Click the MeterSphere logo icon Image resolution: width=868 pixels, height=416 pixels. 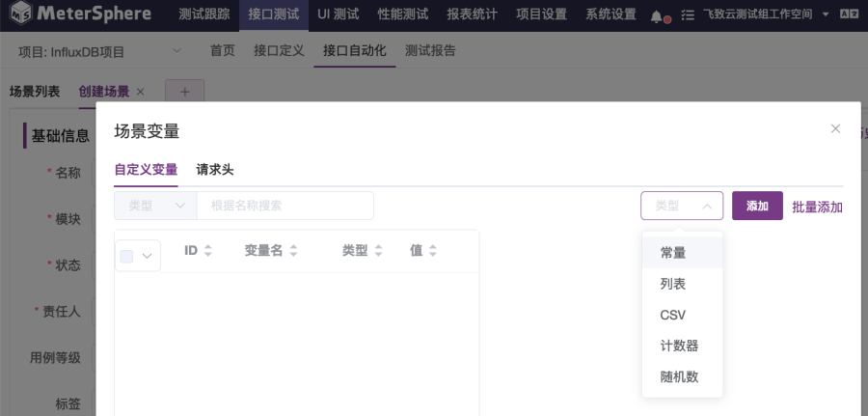tap(21, 14)
